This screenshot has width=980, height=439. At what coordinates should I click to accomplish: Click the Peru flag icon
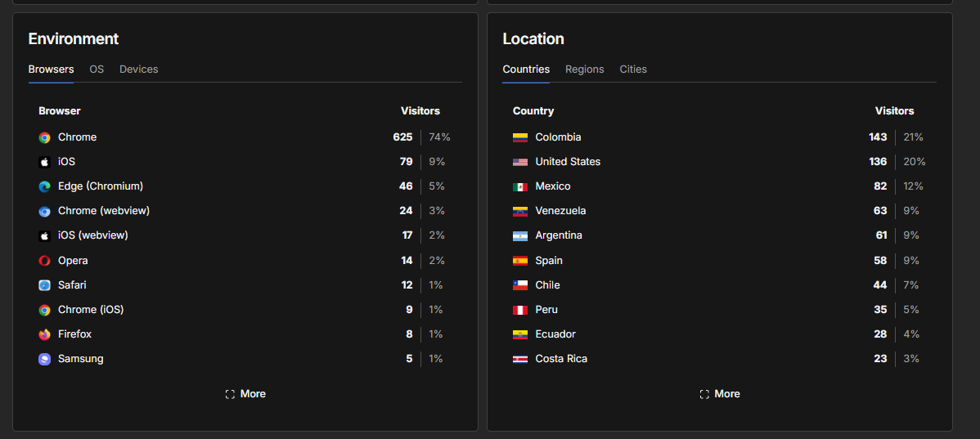(520, 310)
